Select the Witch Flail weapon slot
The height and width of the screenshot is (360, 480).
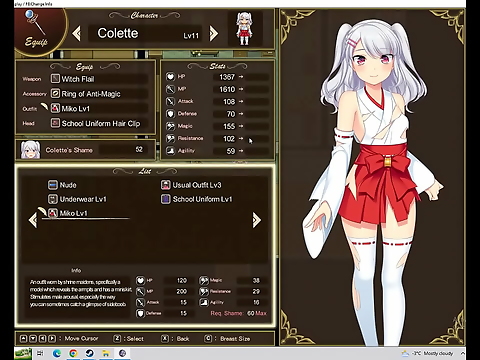pos(99,79)
